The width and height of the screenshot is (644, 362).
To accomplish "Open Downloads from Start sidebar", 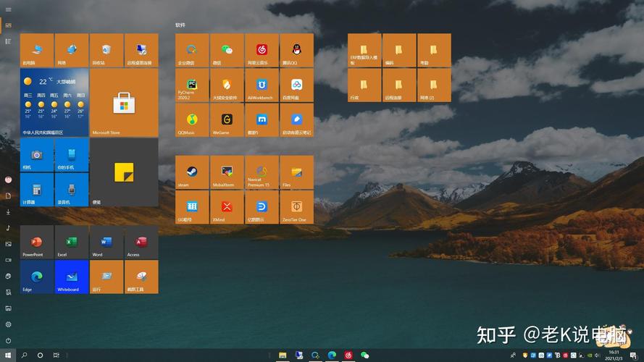I will [8, 212].
